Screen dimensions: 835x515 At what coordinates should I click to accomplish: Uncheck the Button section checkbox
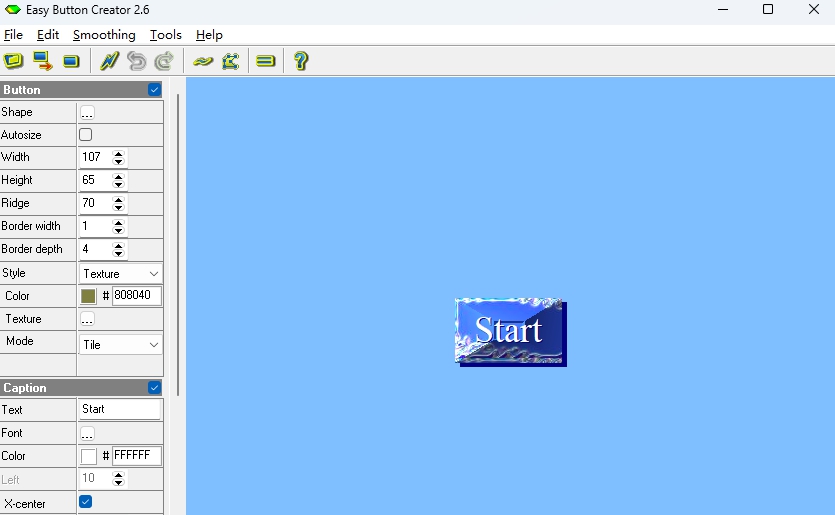pyautogui.click(x=154, y=89)
